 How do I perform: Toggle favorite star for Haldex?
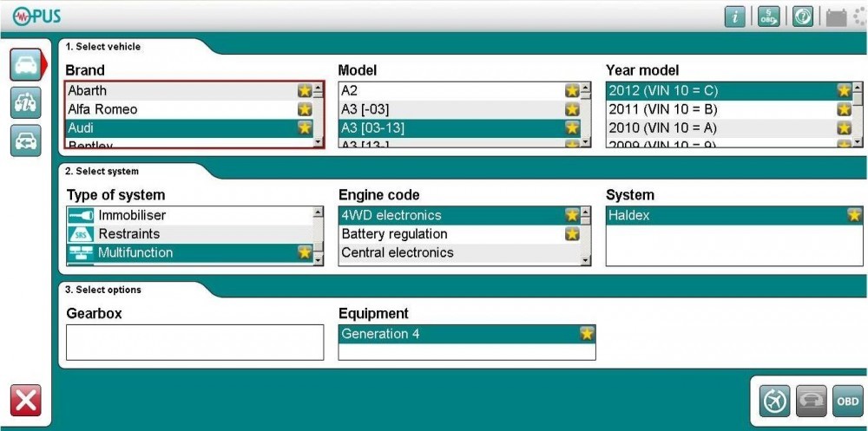854,215
